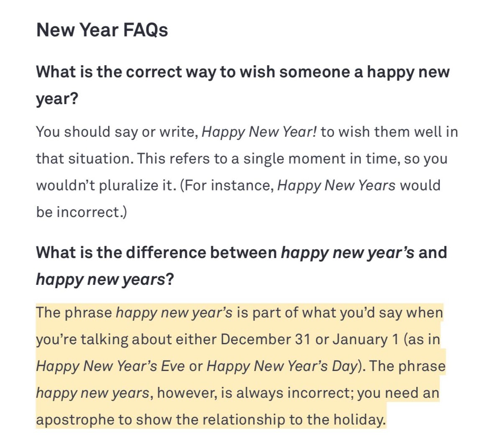Screen dimensions: 493x448
Task: Click the italic "Happy New Year's Day" phrase
Action: pos(282,366)
